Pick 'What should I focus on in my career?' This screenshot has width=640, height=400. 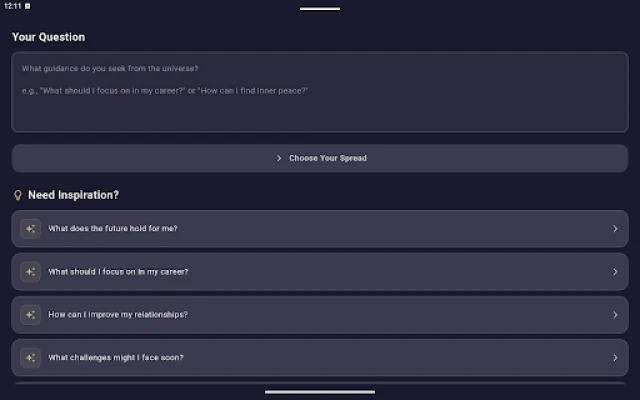pos(118,272)
